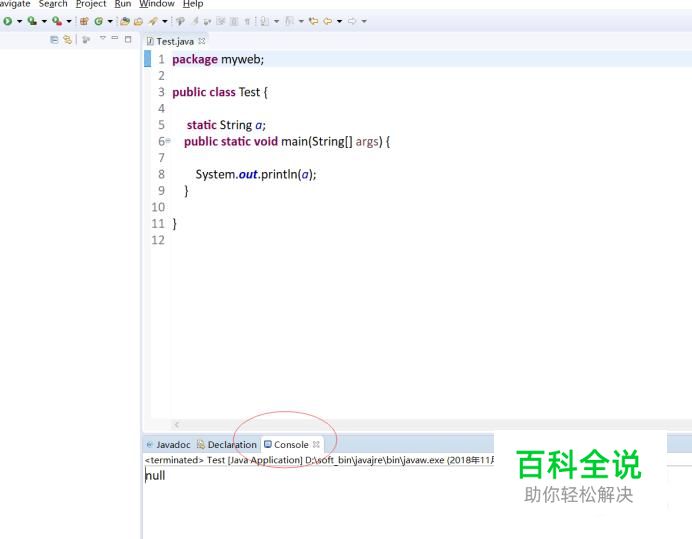This screenshot has height=539, width=692.
Task: Click Collapse All in left panel
Action: [x=54, y=40]
